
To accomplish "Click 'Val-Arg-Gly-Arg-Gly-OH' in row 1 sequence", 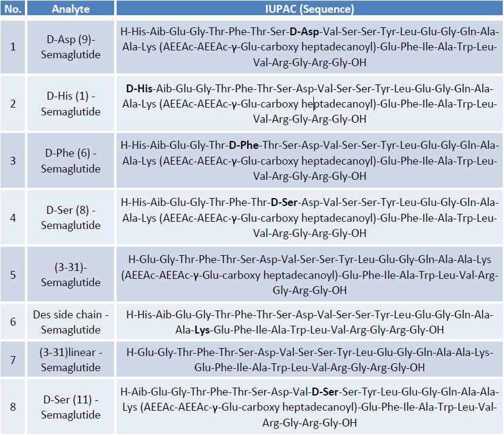I will pos(310,63).
